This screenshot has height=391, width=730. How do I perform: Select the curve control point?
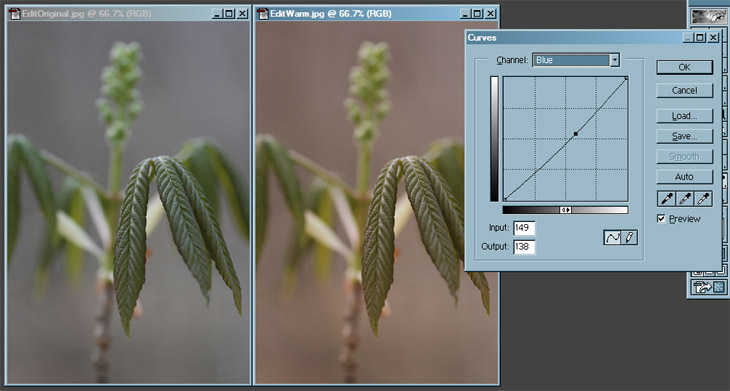pos(576,134)
